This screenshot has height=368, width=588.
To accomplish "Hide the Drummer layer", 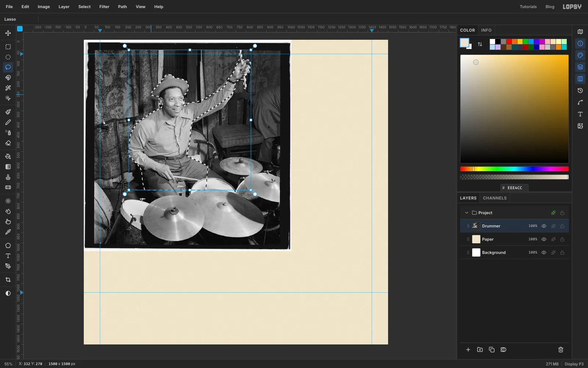I will (544, 226).
